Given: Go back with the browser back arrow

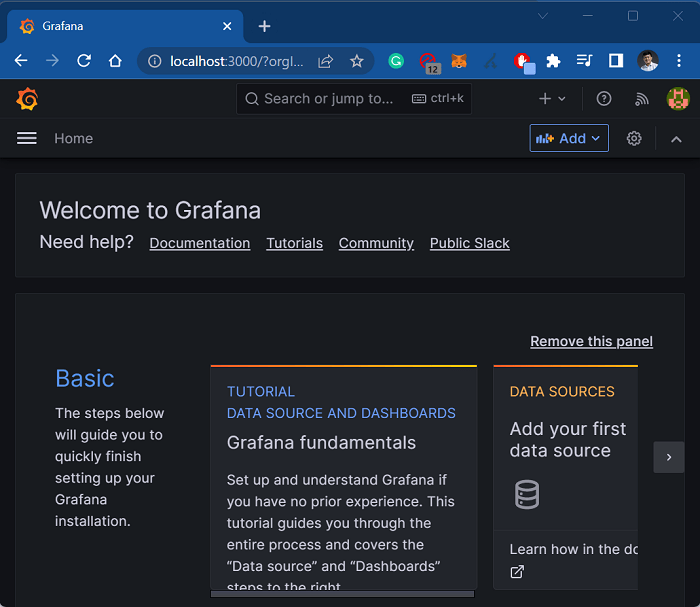Looking at the screenshot, I should tap(21, 61).
